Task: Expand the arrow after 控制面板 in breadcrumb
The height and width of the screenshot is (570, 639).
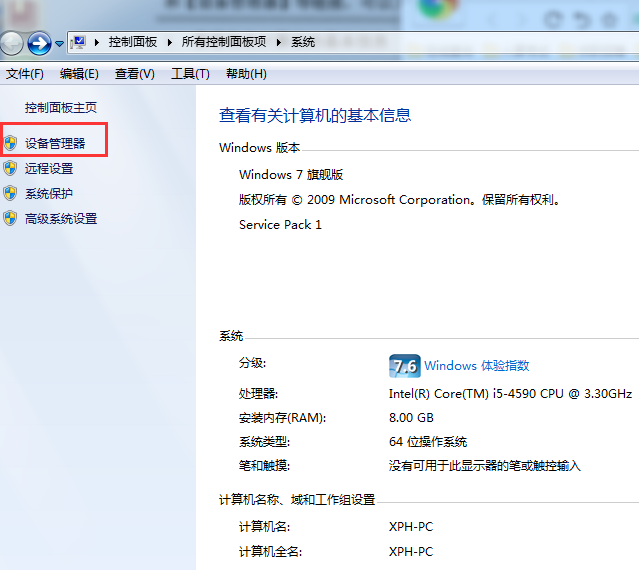Action: [172, 42]
